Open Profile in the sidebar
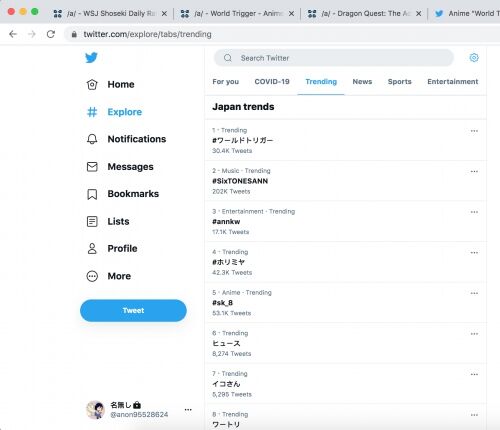Image resolution: width=500 pixels, height=430 pixels. point(112,249)
